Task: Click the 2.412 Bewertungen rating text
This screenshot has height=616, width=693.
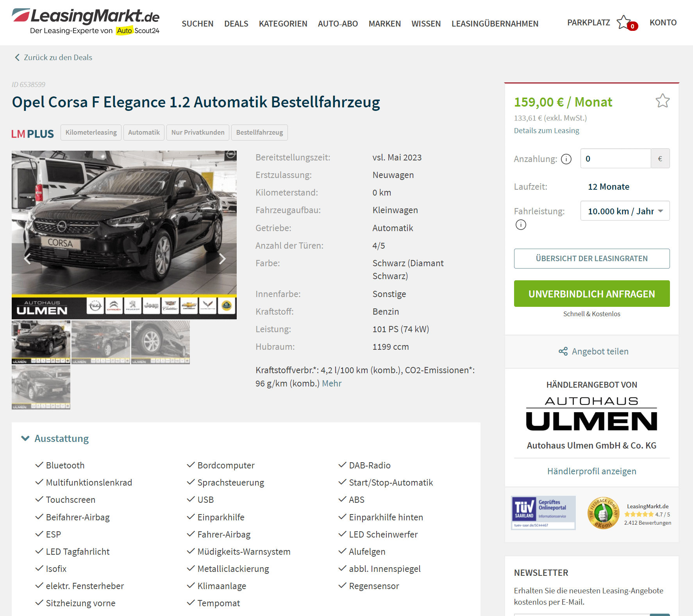Action: point(647,523)
